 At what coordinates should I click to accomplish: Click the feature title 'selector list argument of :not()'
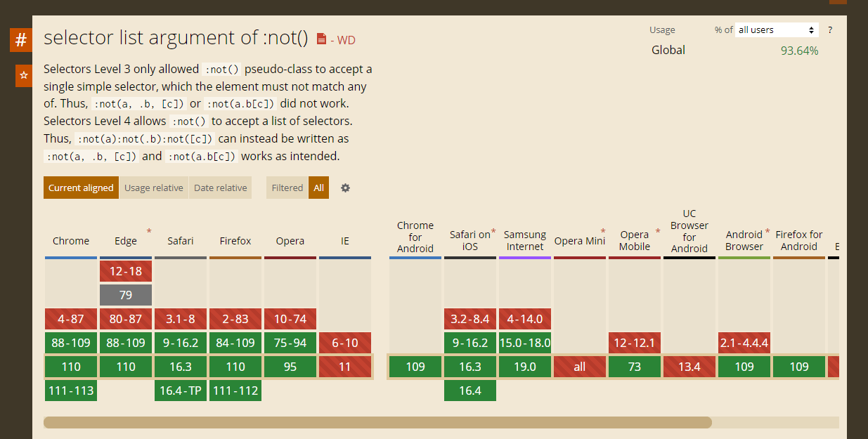coord(176,38)
